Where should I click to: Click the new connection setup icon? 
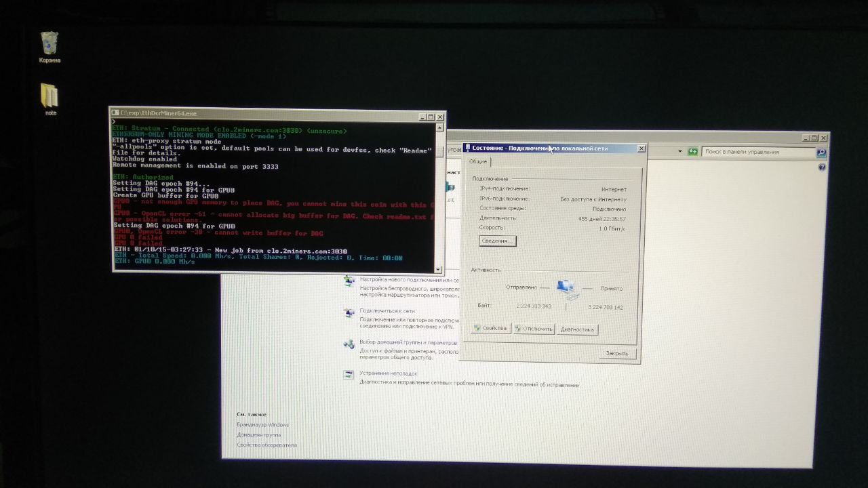[x=349, y=281]
